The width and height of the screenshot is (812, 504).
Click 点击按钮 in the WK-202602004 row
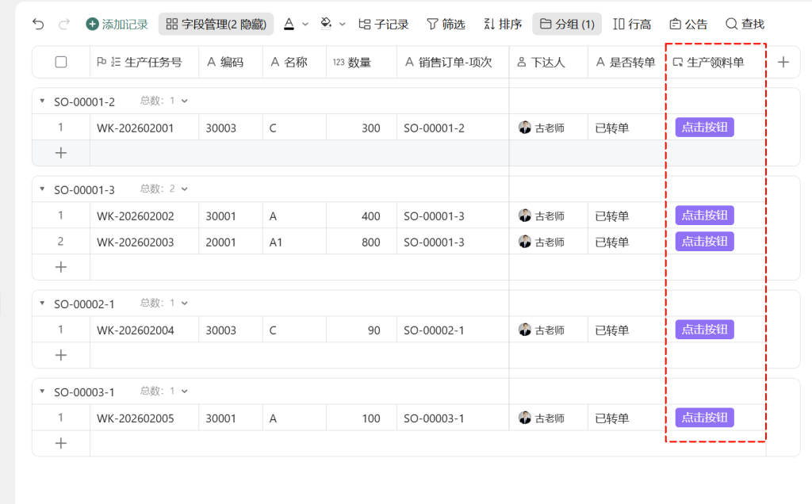(704, 330)
